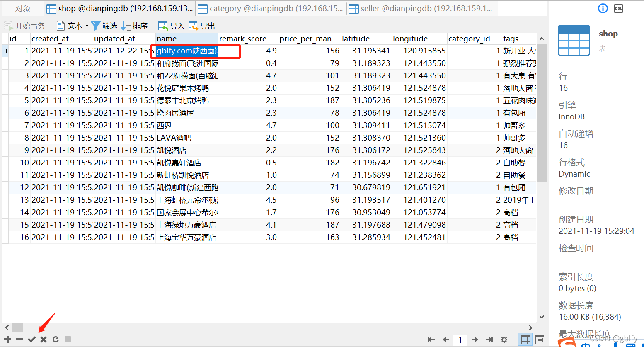
Task: Click the delete record minus icon
Action: pyautogui.click(x=19, y=340)
